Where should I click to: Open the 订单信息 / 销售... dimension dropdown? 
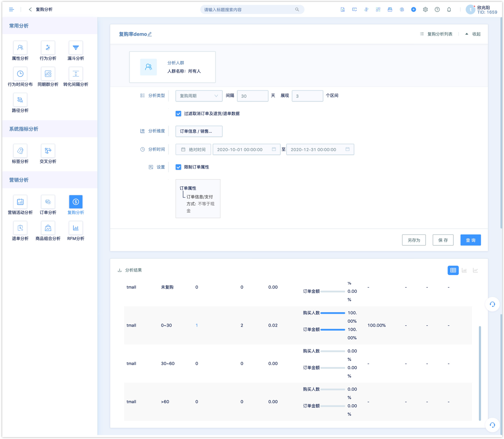[199, 131]
